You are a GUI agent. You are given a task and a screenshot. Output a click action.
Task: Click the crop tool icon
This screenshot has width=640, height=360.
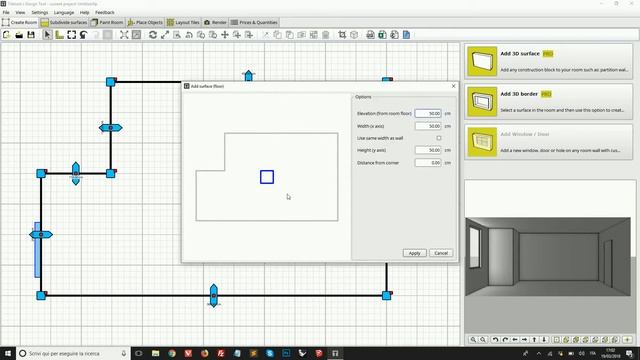pos(342,35)
